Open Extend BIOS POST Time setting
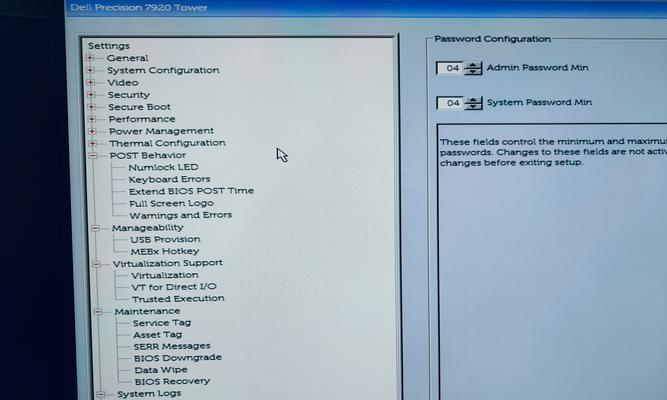This screenshot has height=400, width=667. pos(191,191)
